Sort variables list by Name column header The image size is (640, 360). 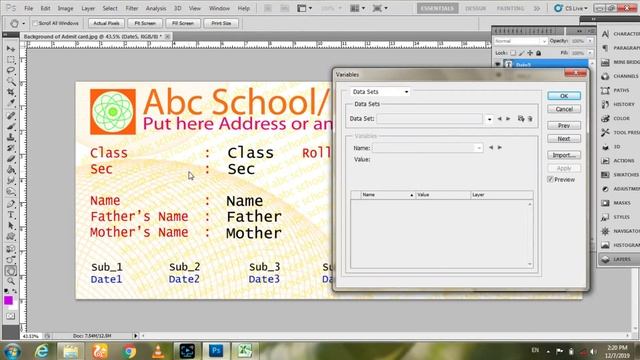[388, 195]
